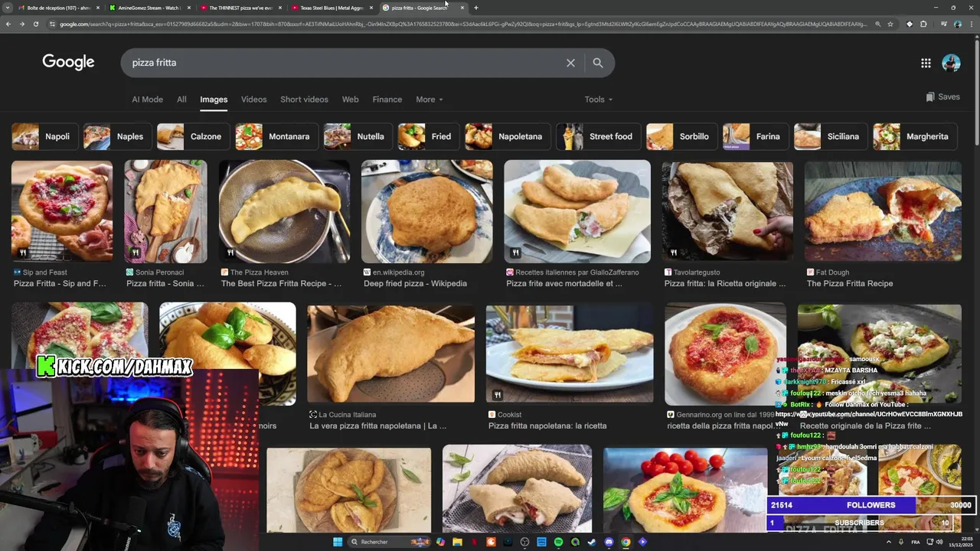The width and height of the screenshot is (980, 551).
Task: Open the Fat Dough image result
Action: (x=883, y=211)
